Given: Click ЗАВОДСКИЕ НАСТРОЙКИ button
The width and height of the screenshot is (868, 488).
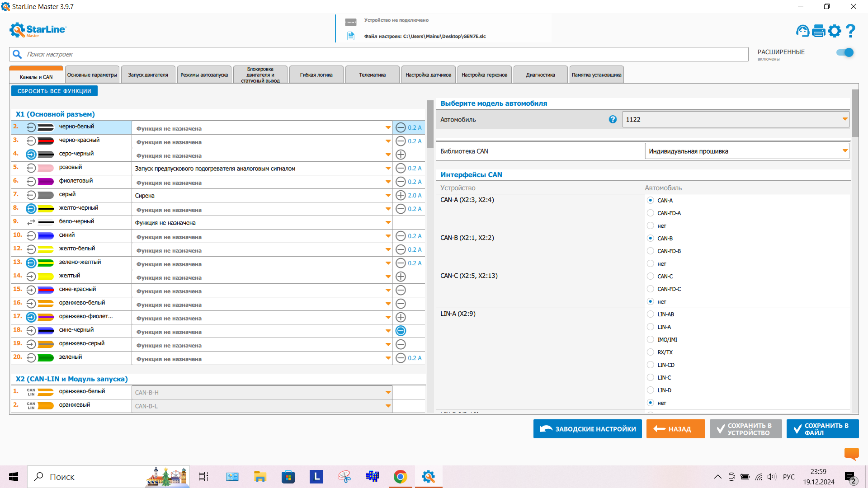Looking at the screenshot, I should [587, 429].
